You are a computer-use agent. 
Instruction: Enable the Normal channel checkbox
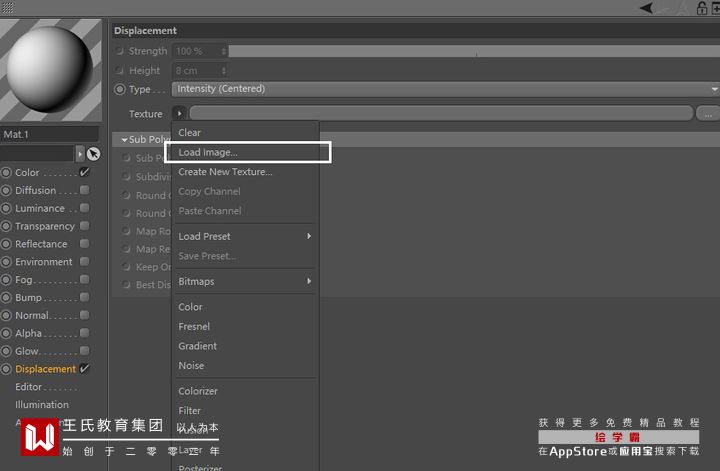pyautogui.click(x=84, y=315)
